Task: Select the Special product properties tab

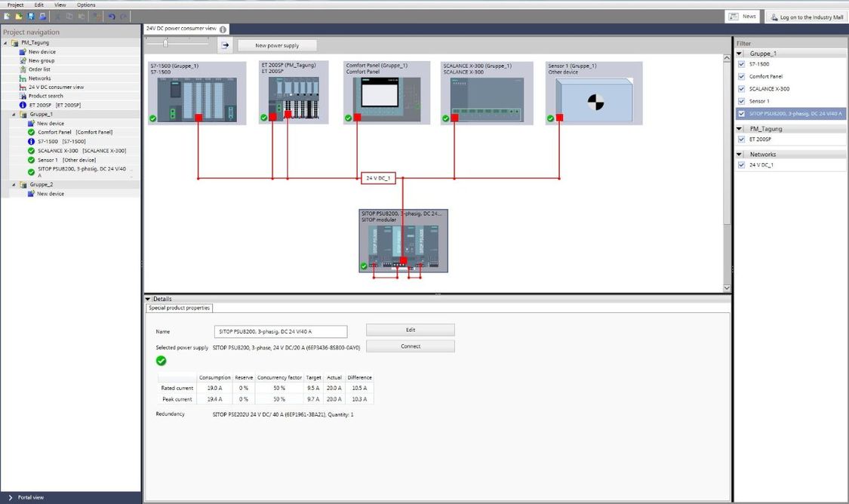Action: 179,308
